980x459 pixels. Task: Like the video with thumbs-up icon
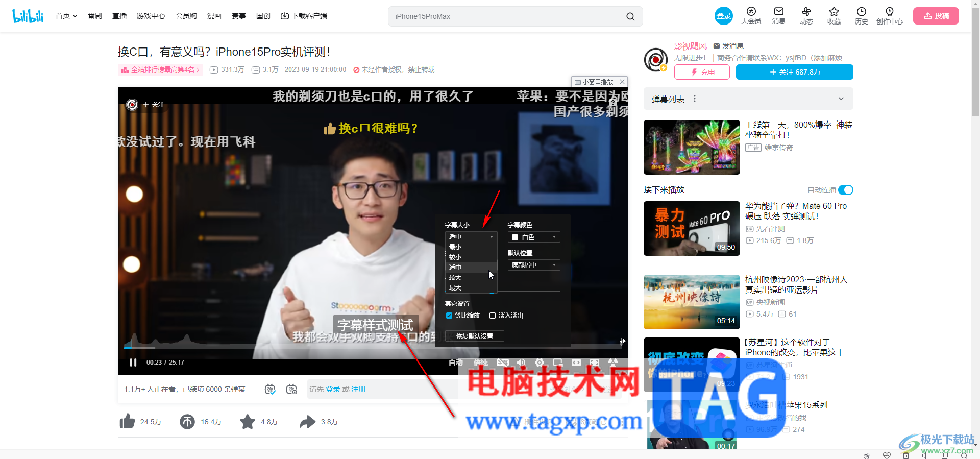point(127,422)
